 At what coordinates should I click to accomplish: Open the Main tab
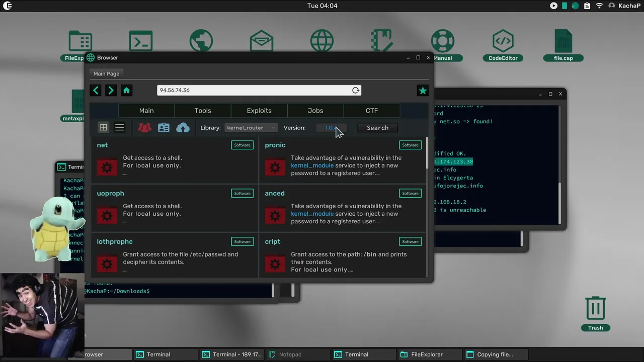[x=146, y=111]
